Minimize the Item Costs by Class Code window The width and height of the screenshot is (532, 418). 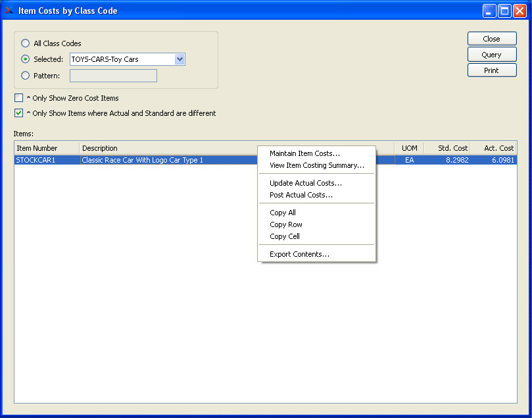point(489,11)
